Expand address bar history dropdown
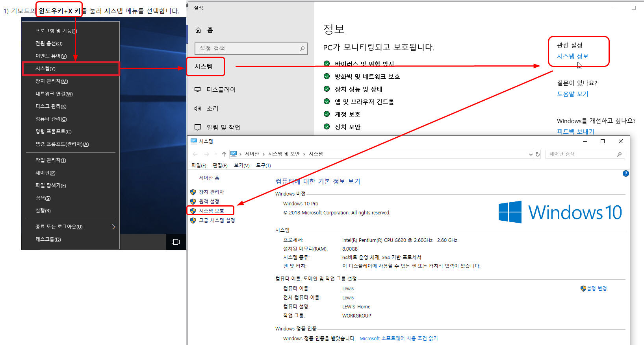The height and width of the screenshot is (345, 644). [x=531, y=154]
